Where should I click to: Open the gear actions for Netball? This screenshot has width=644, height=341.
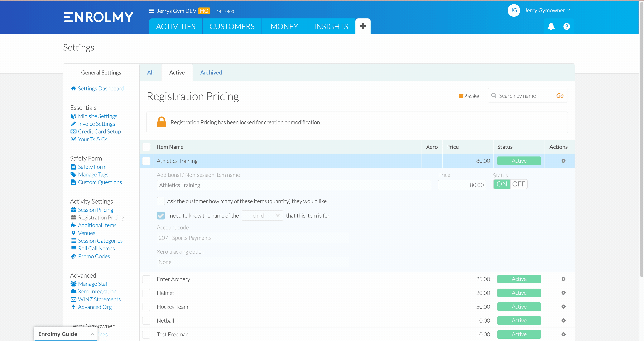click(x=564, y=320)
